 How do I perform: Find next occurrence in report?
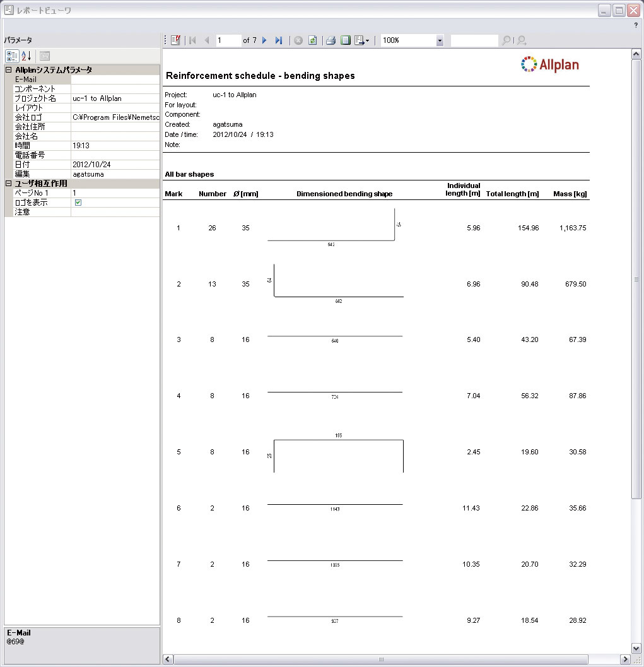point(522,40)
